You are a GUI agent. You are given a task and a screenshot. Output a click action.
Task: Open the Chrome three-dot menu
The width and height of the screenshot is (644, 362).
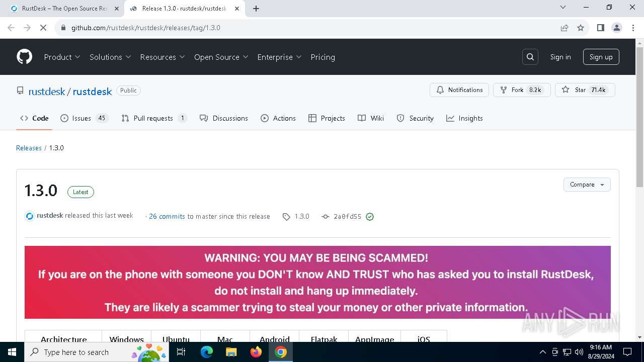[632, 28]
